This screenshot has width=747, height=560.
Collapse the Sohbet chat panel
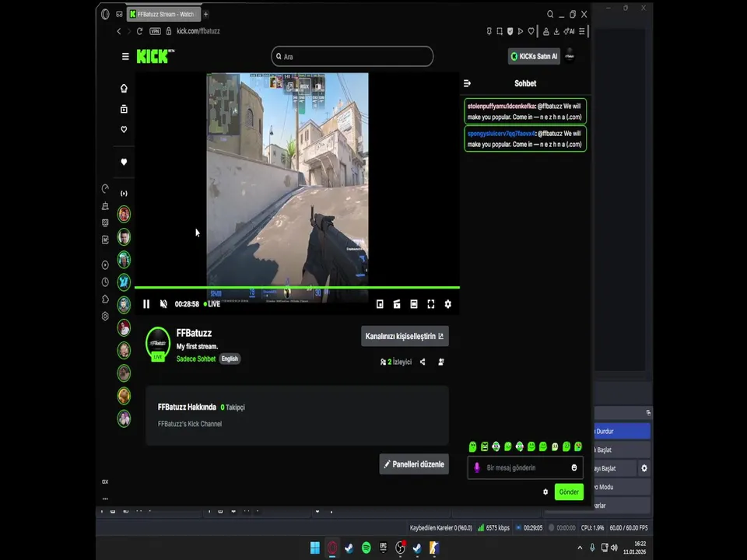tap(467, 83)
